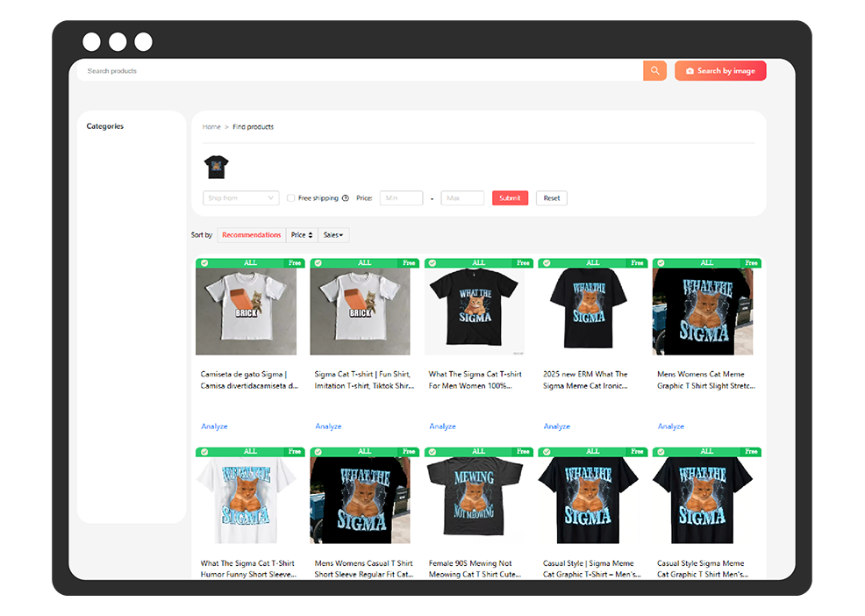The width and height of the screenshot is (865, 616).
Task: Click the check icon on Mens Womens Cat Meme
Action: point(661,262)
